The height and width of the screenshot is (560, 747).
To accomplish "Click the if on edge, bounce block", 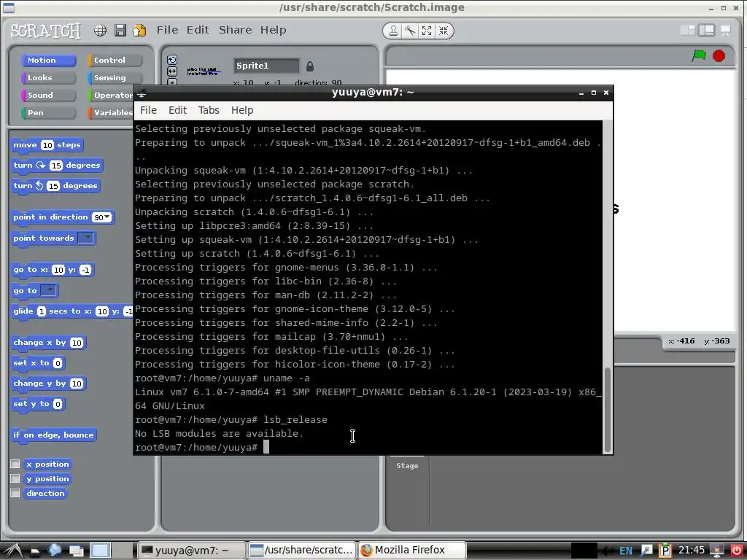I will 54,435.
